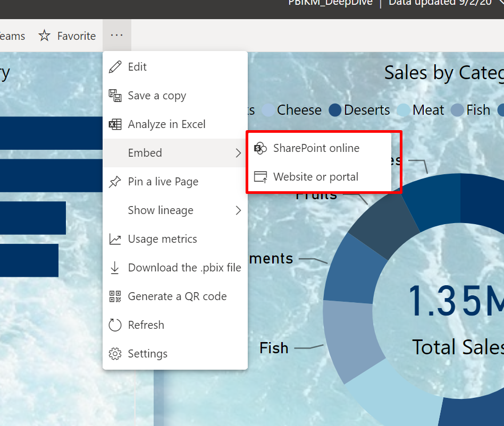Viewport: 504px width, 426px height.
Task: Click the Fish donut chart data label
Action: [274, 348]
